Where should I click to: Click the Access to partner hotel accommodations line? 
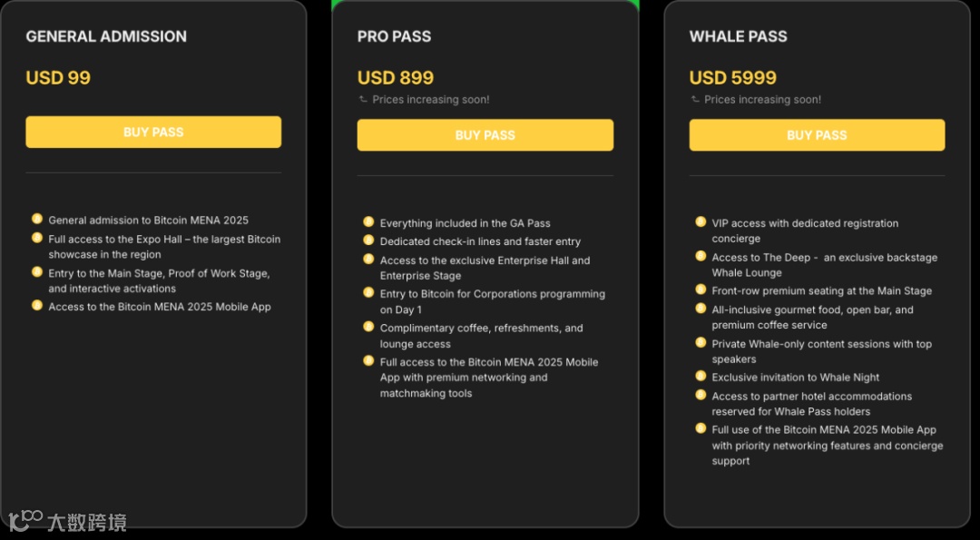click(811, 397)
